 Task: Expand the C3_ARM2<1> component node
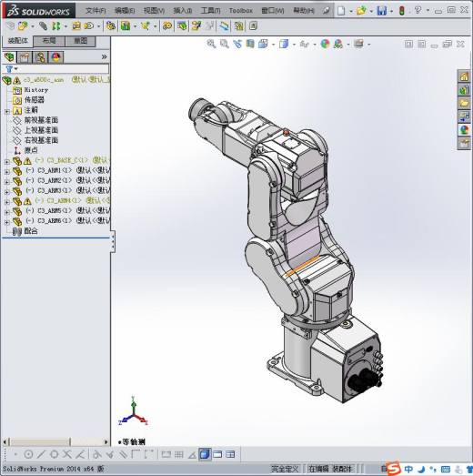point(7,181)
